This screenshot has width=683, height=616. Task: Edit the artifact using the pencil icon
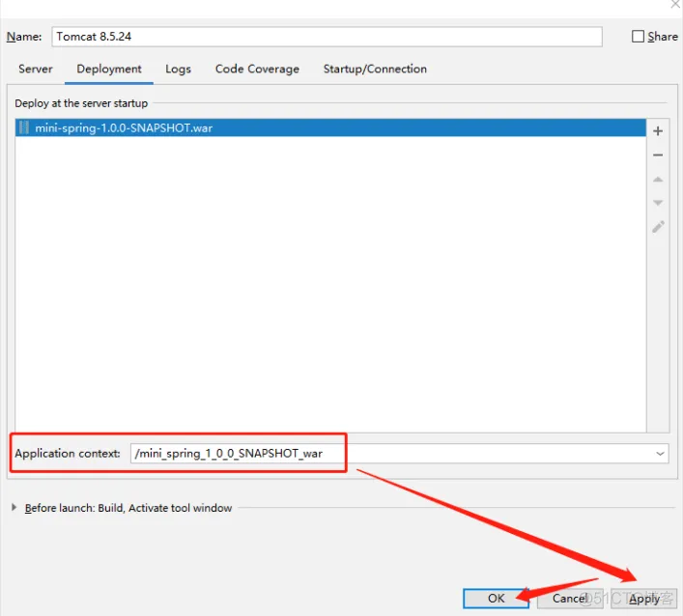click(658, 227)
